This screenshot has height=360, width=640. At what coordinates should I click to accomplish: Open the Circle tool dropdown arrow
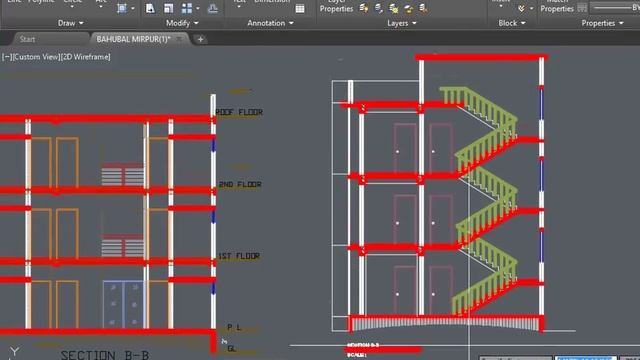click(72, 6)
